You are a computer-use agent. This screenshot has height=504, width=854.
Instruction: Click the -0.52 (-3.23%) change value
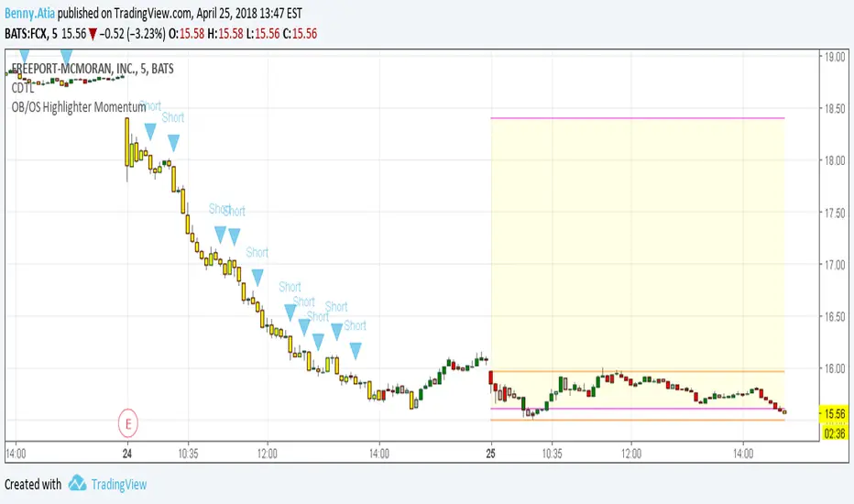[x=132, y=34]
